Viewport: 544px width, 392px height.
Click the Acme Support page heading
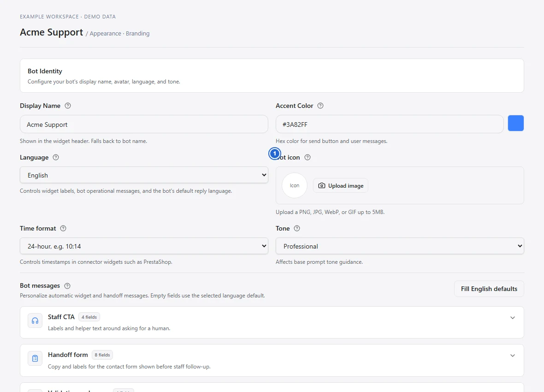51,32
